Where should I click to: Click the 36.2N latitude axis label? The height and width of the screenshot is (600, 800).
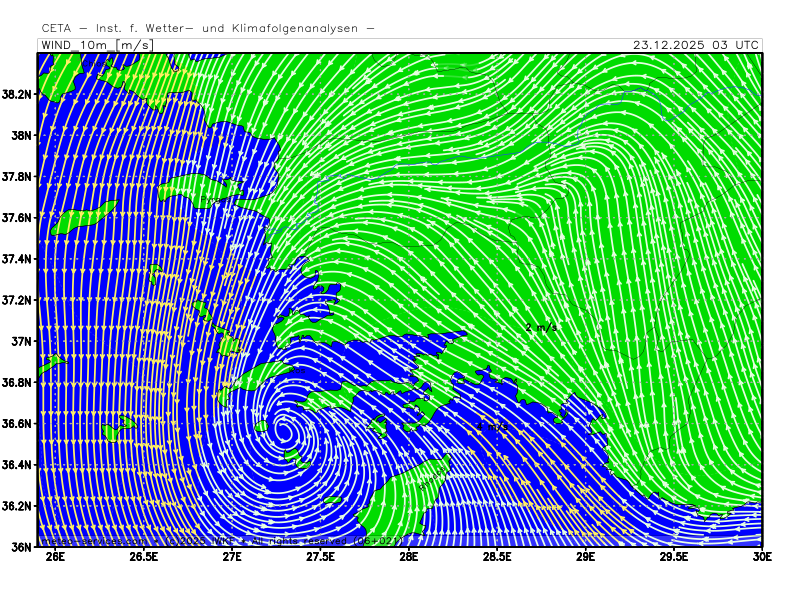19,506
